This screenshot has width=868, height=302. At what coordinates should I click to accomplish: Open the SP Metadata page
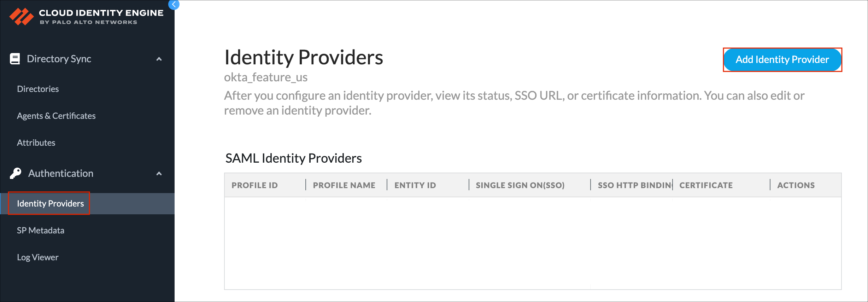click(41, 230)
